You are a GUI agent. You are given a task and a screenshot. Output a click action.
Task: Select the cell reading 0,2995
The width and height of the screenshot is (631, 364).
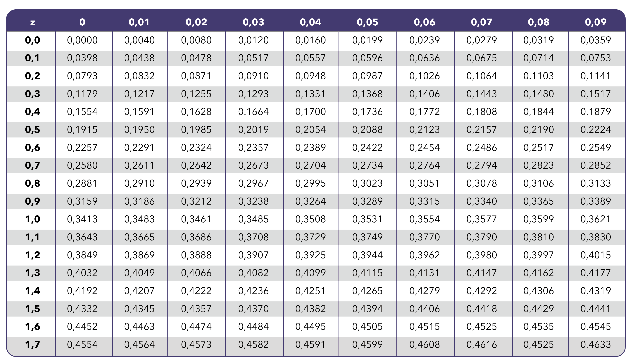click(x=310, y=183)
